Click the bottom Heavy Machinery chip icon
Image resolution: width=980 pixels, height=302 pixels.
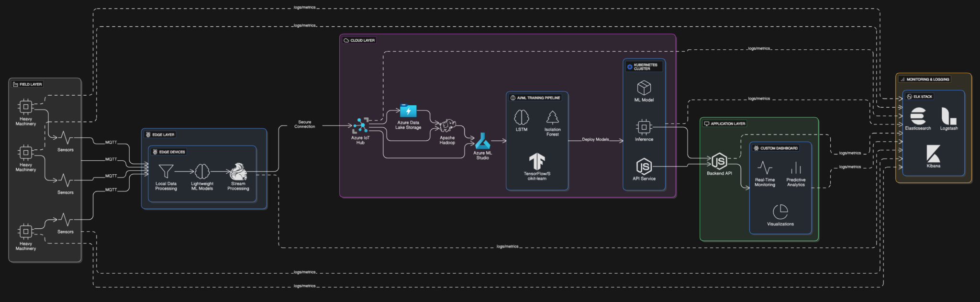25,232
